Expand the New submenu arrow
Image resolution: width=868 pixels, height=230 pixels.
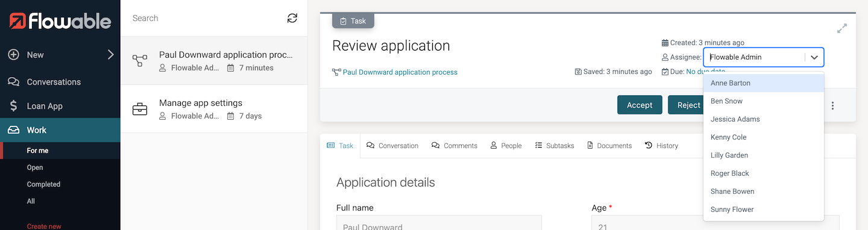click(x=110, y=55)
